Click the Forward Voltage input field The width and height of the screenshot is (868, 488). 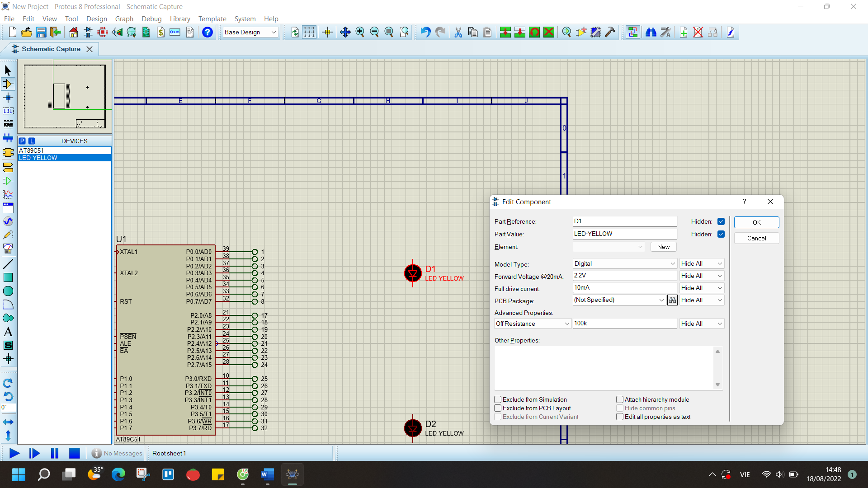coord(625,276)
